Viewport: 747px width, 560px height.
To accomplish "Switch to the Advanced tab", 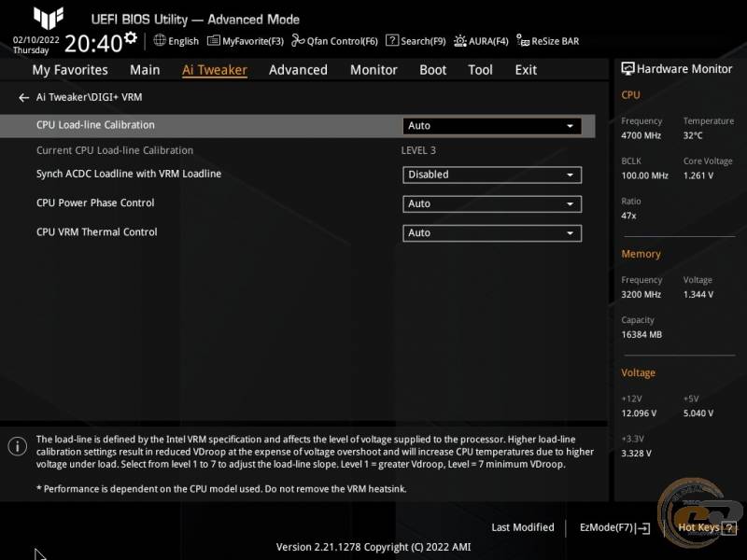I will (x=298, y=70).
